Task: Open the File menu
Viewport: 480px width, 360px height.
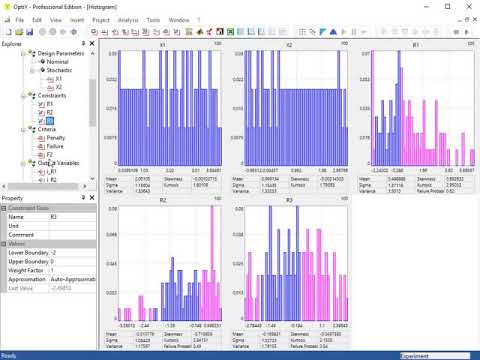Action: tap(20, 20)
